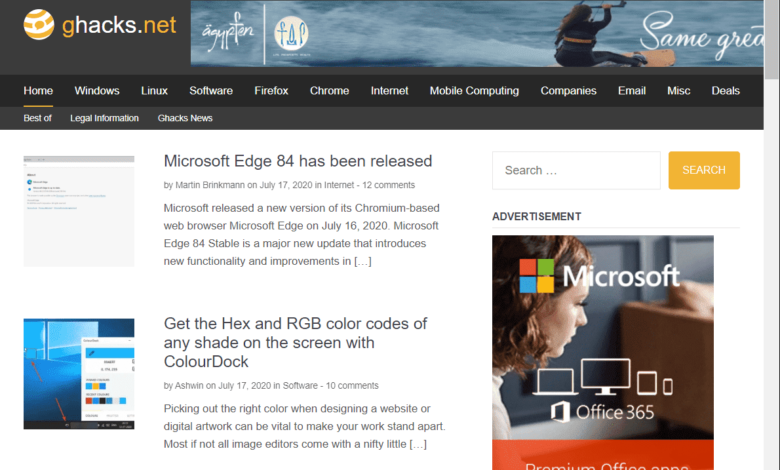Open 'Microsoft Edge 84 has been released' headline
The image size is (780, 470).
(298, 161)
